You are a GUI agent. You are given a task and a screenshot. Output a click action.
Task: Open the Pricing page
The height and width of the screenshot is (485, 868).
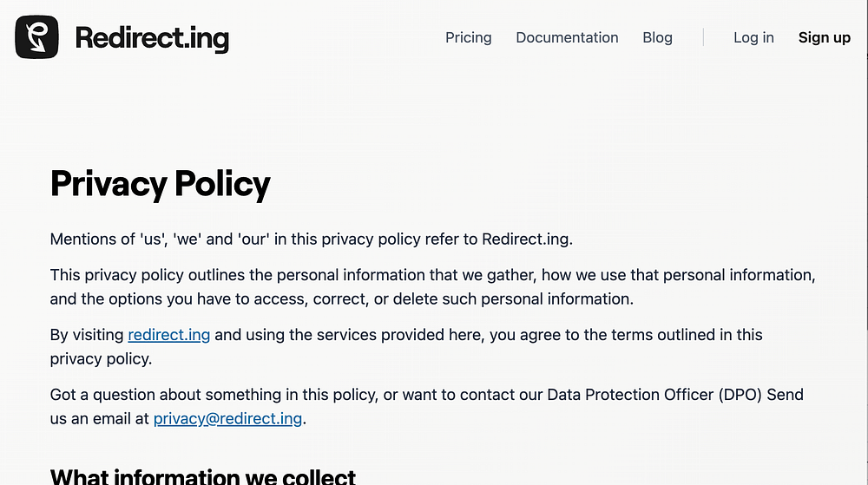coord(468,37)
